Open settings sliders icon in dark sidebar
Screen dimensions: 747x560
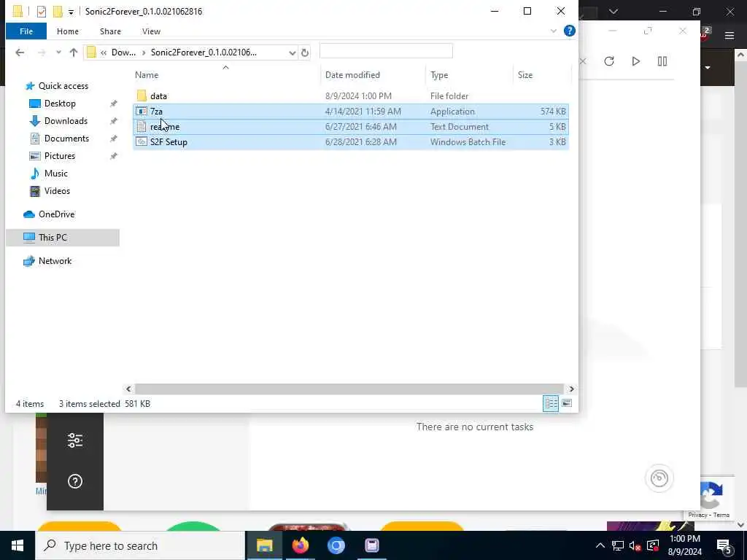click(75, 440)
